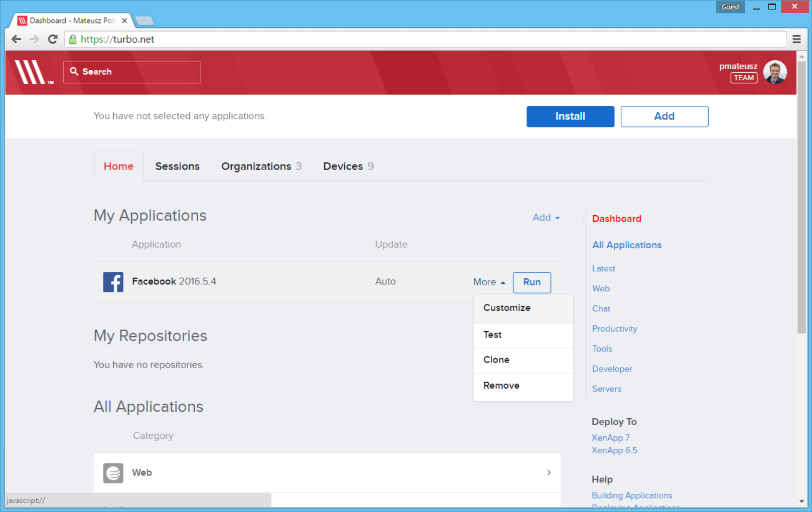Open the Devices tab
Image resolution: width=812 pixels, height=512 pixels.
coord(343,166)
